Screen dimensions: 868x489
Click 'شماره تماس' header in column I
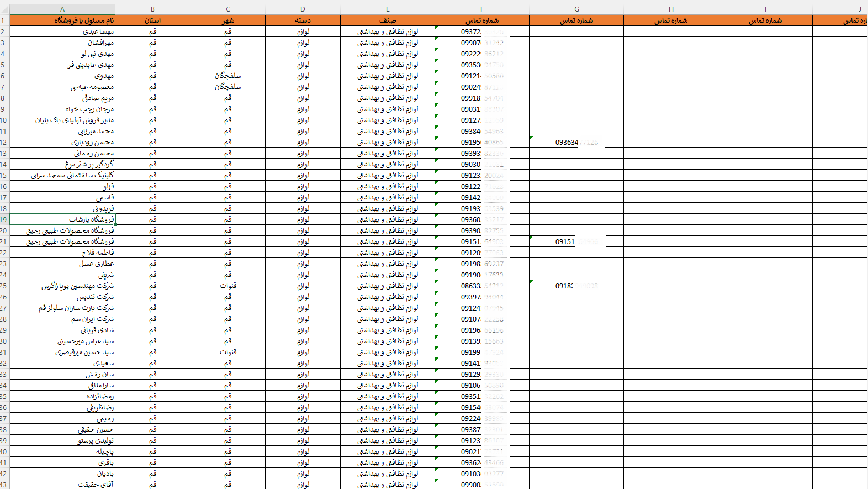click(765, 20)
